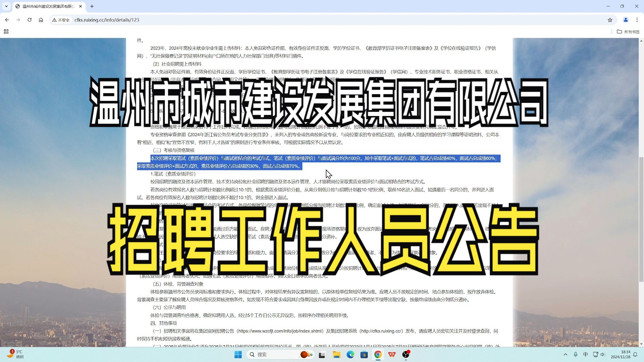644x362 pixels.
Task: Go back to previous page
Action: [x=7, y=20]
